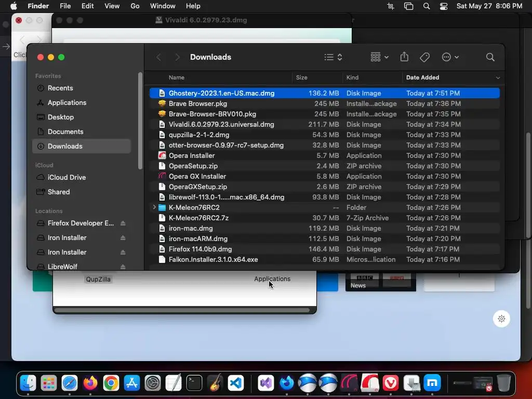Open Launchpad in the Dock
The width and height of the screenshot is (532, 399).
coord(49,383)
